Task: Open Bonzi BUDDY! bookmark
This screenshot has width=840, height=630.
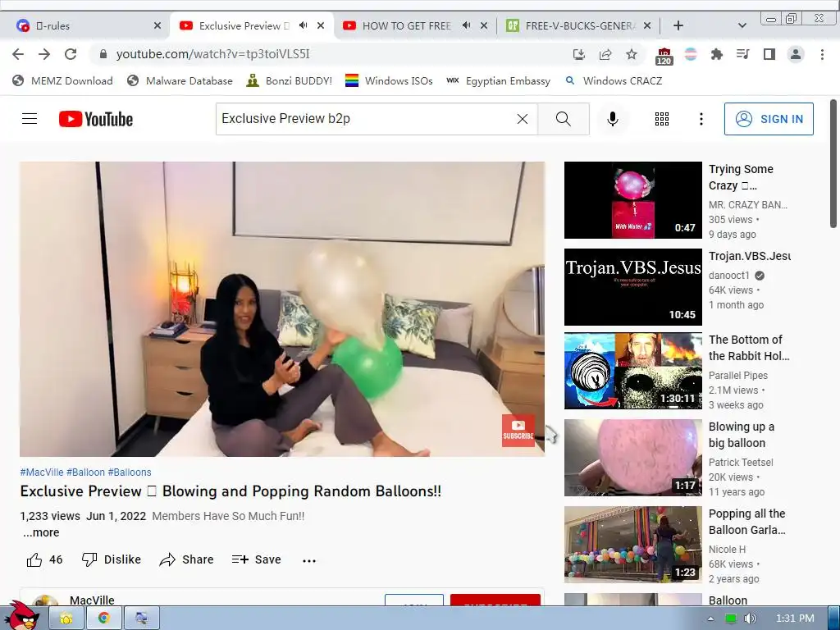Action: [290, 81]
